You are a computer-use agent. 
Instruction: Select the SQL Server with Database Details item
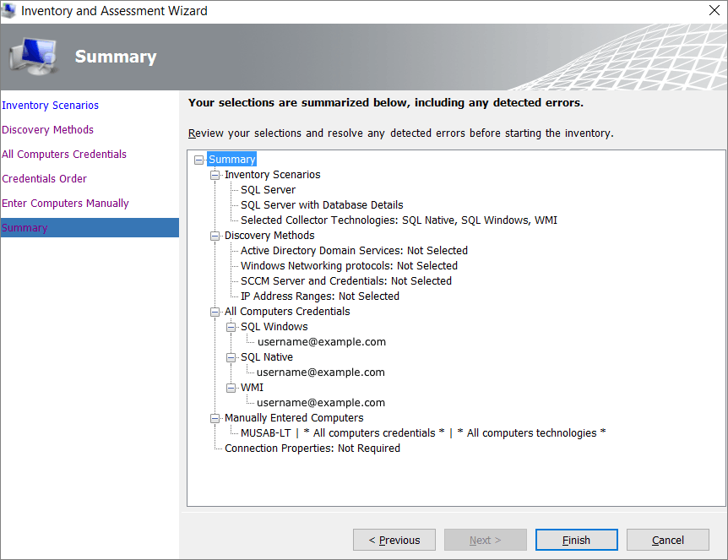point(322,205)
